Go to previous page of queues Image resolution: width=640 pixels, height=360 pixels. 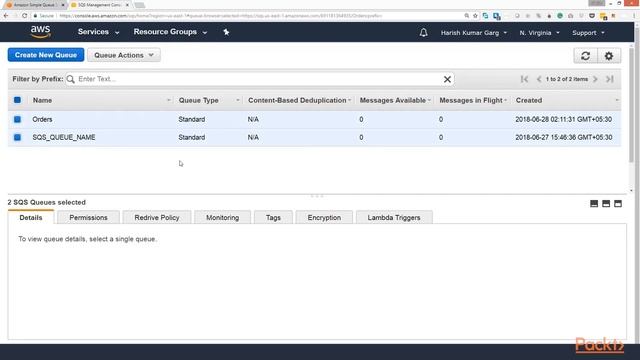(x=539, y=79)
